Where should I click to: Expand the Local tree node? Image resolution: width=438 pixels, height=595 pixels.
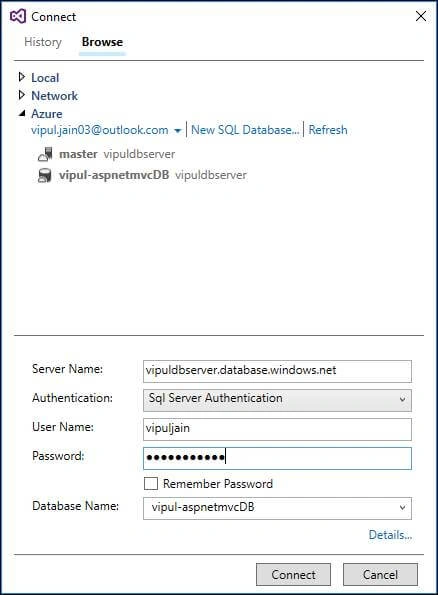(x=22, y=77)
